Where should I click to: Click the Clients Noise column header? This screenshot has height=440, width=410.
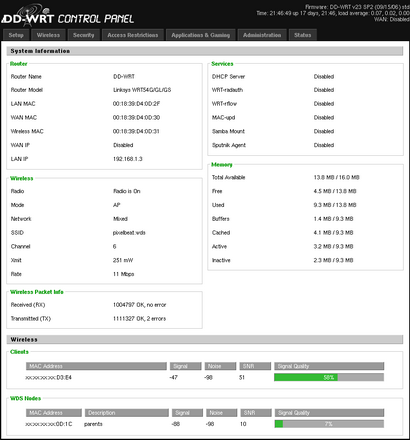pyautogui.click(x=220, y=366)
